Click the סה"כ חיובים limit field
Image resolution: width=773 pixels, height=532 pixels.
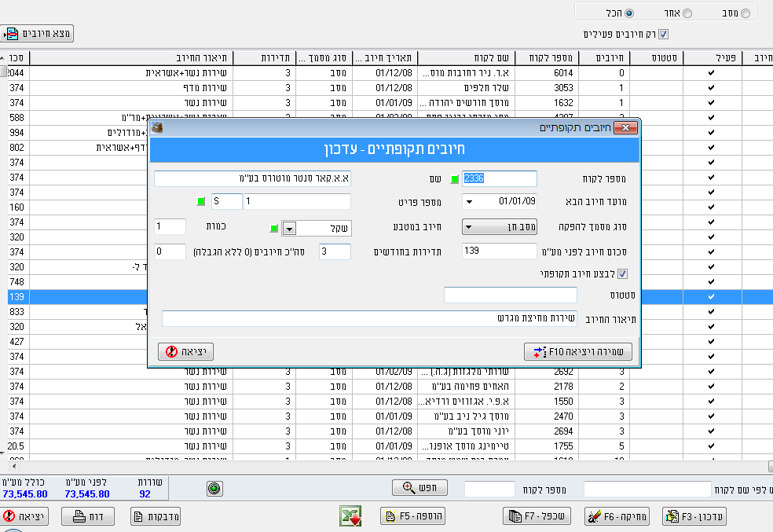point(170,251)
